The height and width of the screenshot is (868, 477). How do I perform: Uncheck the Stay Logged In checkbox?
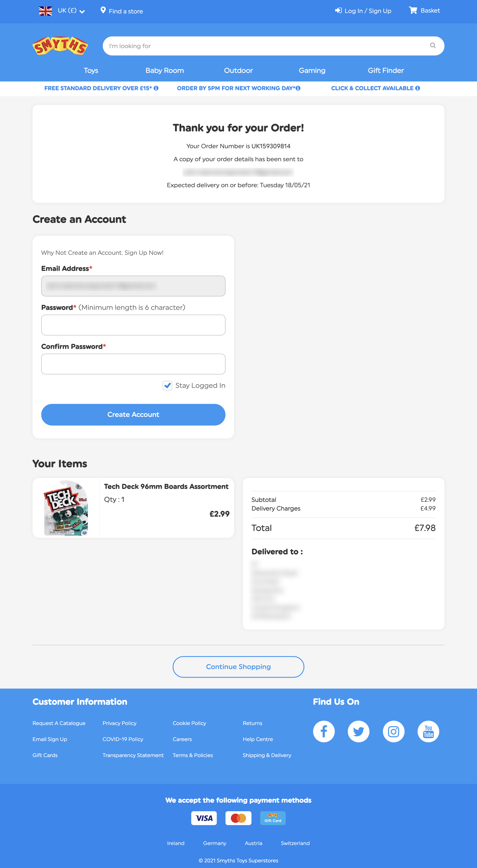pos(168,385)
